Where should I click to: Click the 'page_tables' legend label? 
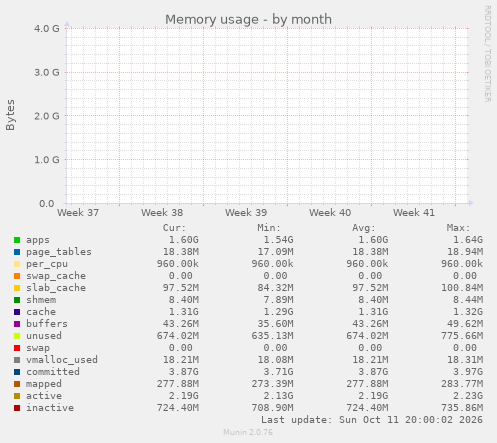click(59, 252)
